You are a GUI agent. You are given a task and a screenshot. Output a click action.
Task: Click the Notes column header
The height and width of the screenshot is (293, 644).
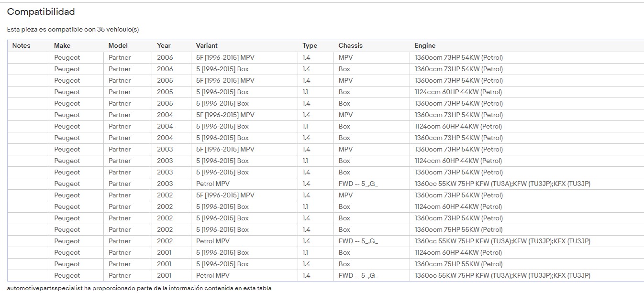pyautogui.click(x=21, y=46)
